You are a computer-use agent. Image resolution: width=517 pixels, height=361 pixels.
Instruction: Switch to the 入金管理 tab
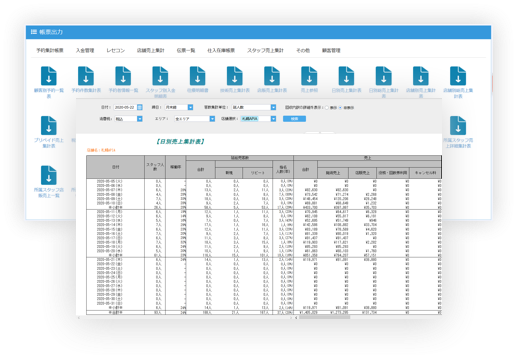(85, 50)
